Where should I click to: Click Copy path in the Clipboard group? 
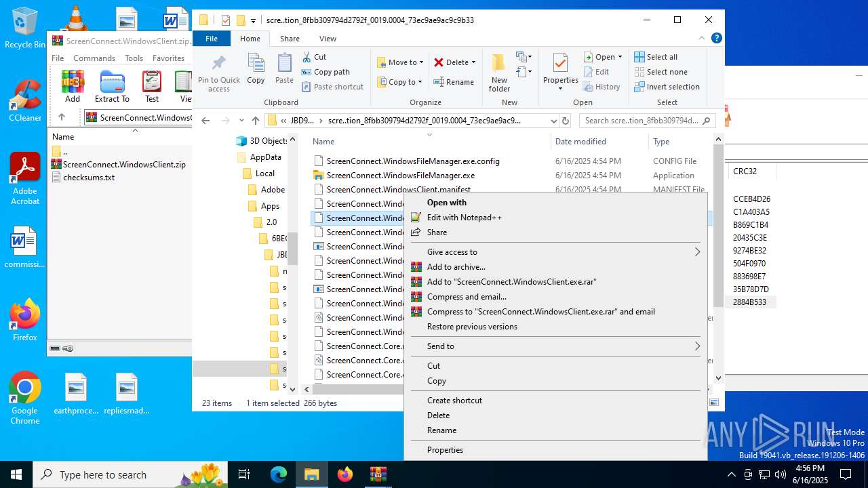(x=325, y=72)
